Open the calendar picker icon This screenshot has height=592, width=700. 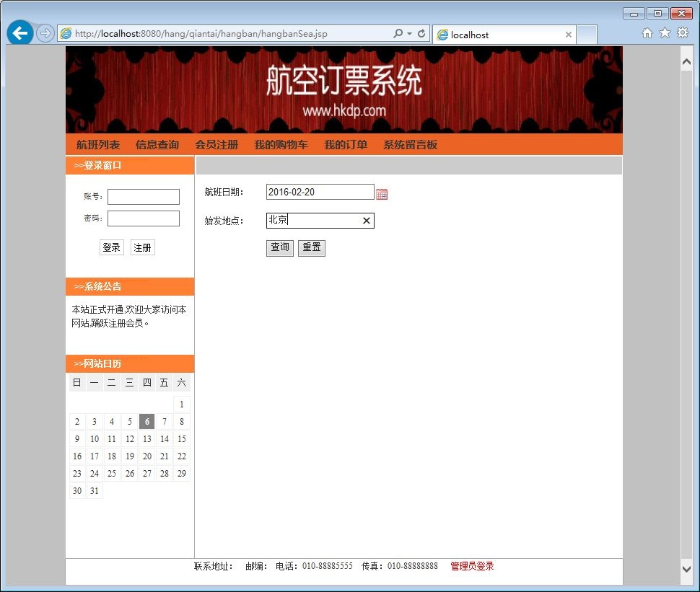382,194
